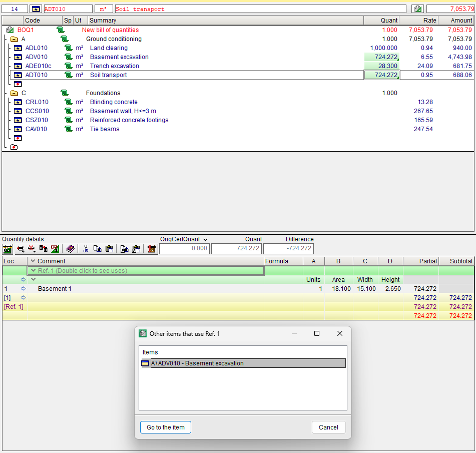Click the Partial column header
This screenshot has width=476, height=453.
pyautogui.click(x=421, y=261)
